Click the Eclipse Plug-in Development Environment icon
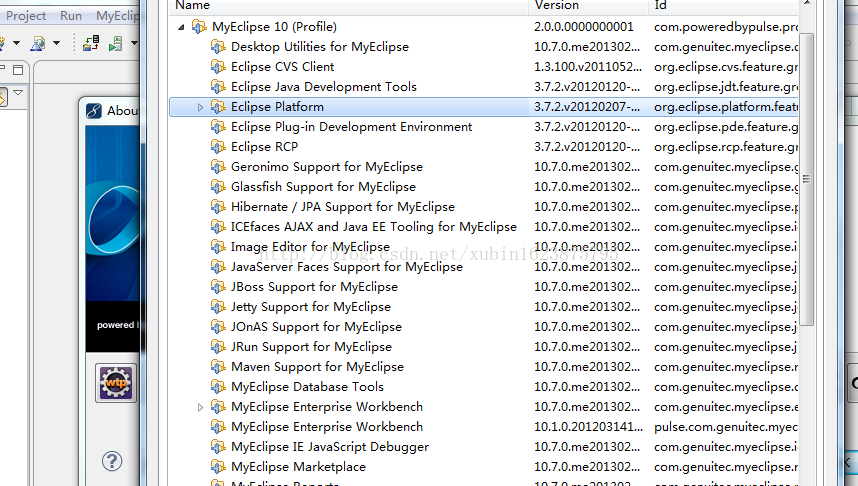The width and height of the screenshot is (858, 486). pyautogui.click(x=218, y=127)
